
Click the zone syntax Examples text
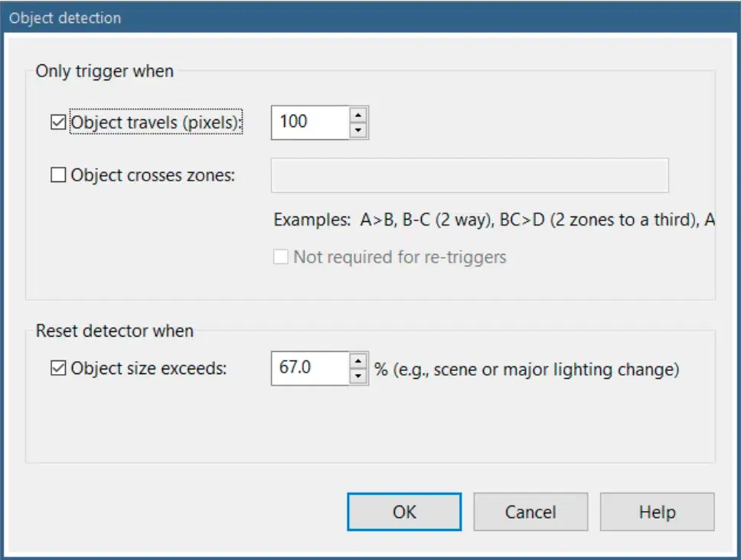pos(494,220)
